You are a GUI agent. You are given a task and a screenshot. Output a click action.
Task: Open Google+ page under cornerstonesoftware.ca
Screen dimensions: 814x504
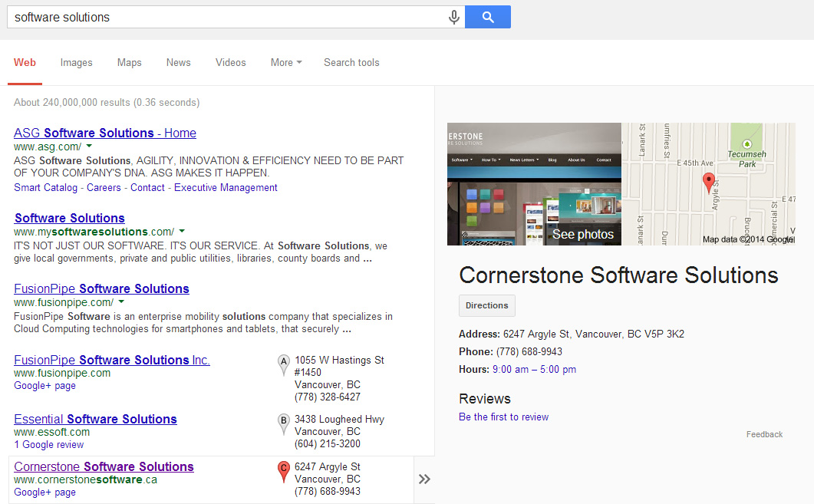tap(44, 492)
